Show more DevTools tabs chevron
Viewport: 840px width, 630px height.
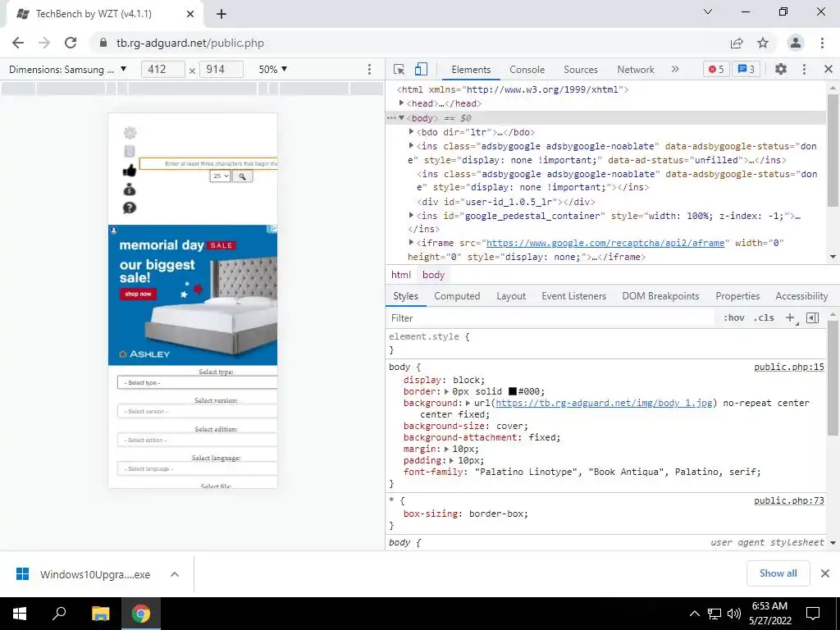tap(675, 69)
